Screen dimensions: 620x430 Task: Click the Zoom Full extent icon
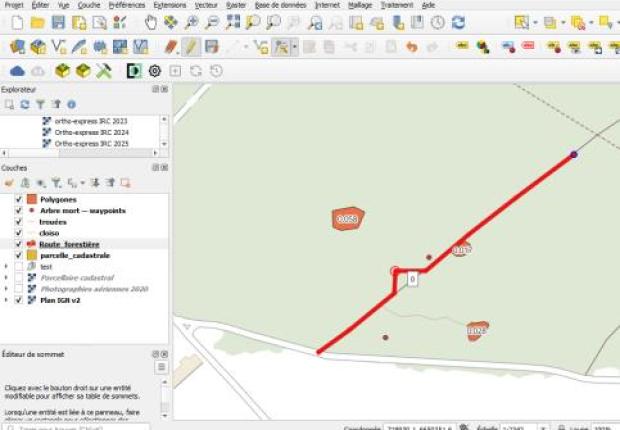coord(233,22)
